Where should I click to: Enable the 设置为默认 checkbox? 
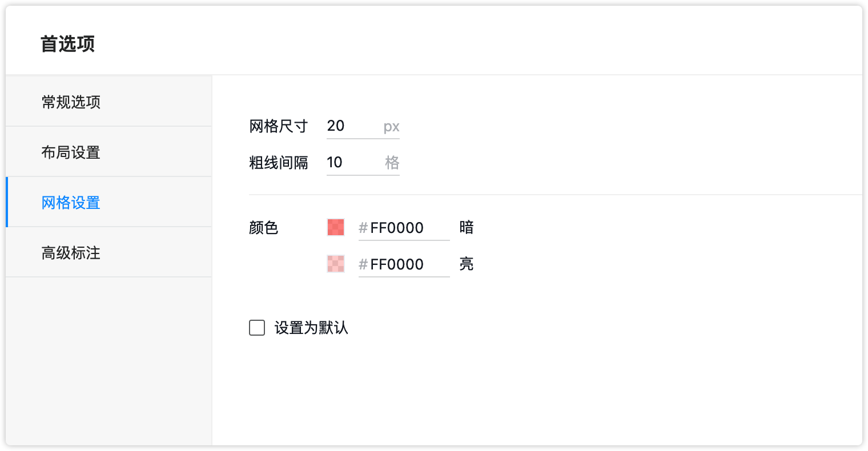click(257, 328)
